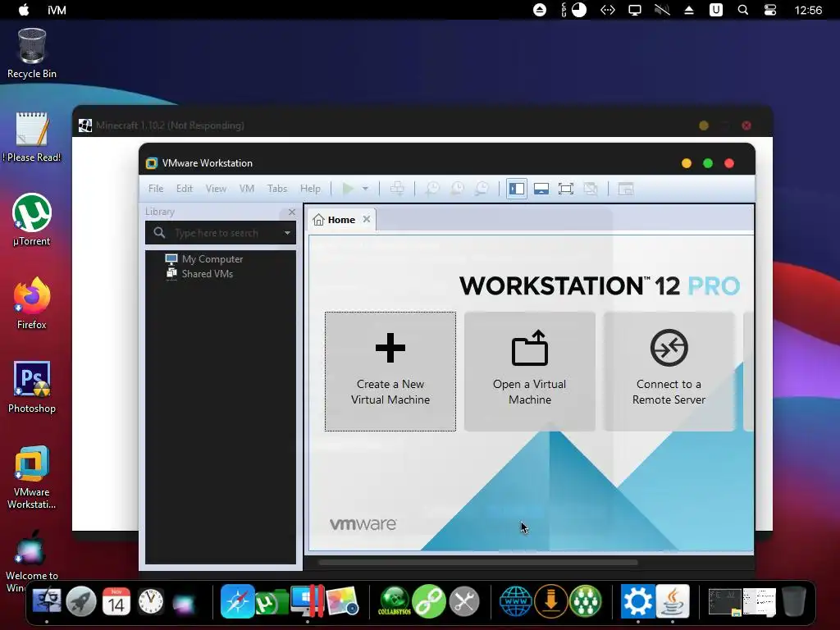Click Create a New Virtual Machine
The width and height of the screenshot is (840, 630).
[390, 372]
